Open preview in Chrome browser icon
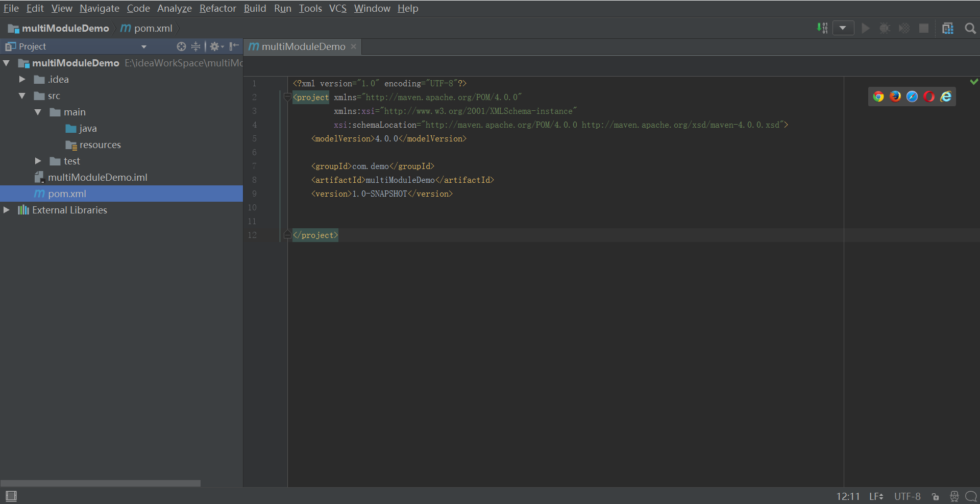 pyautogui.click(x=878, y=97)
